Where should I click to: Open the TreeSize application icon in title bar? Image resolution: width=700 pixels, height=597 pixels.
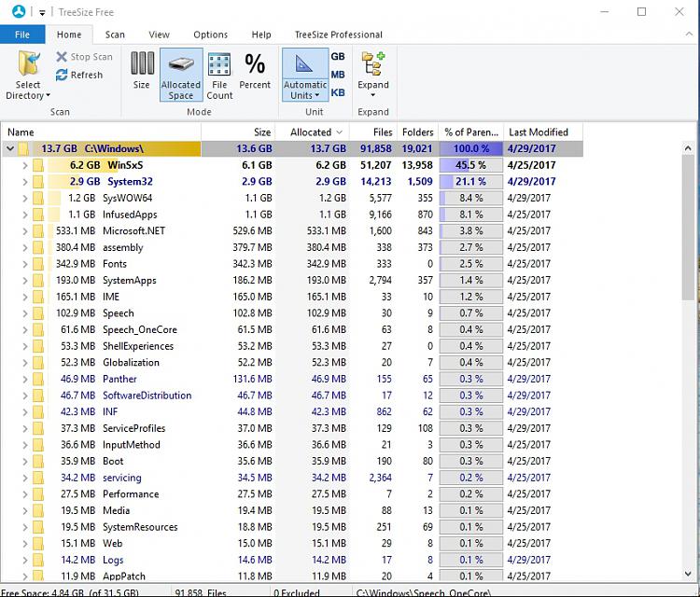[19, 11]
